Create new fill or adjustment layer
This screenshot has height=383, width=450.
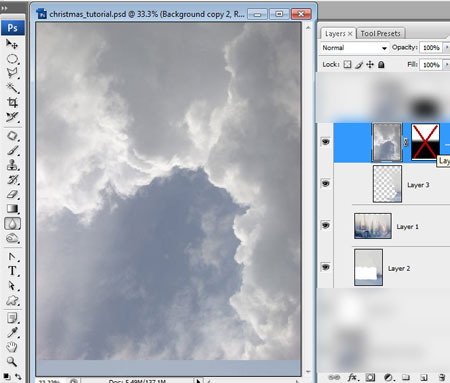click(x=388, y=377)
